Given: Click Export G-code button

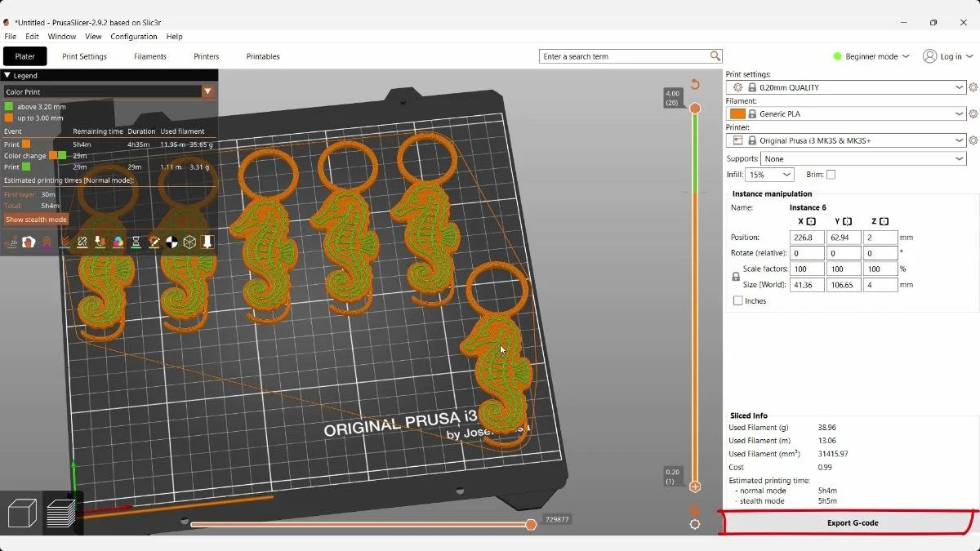Looking at the screenshot, I should coord(852,522).
